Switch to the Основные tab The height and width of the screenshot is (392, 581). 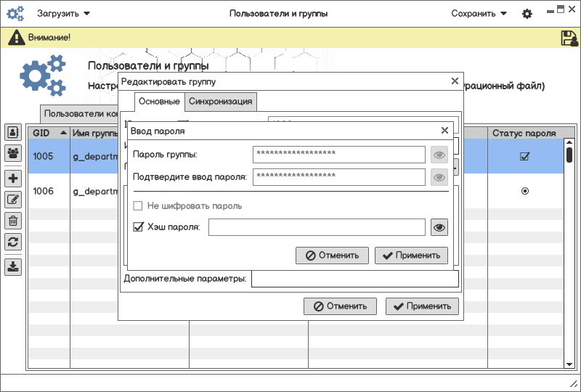(159, 102)
